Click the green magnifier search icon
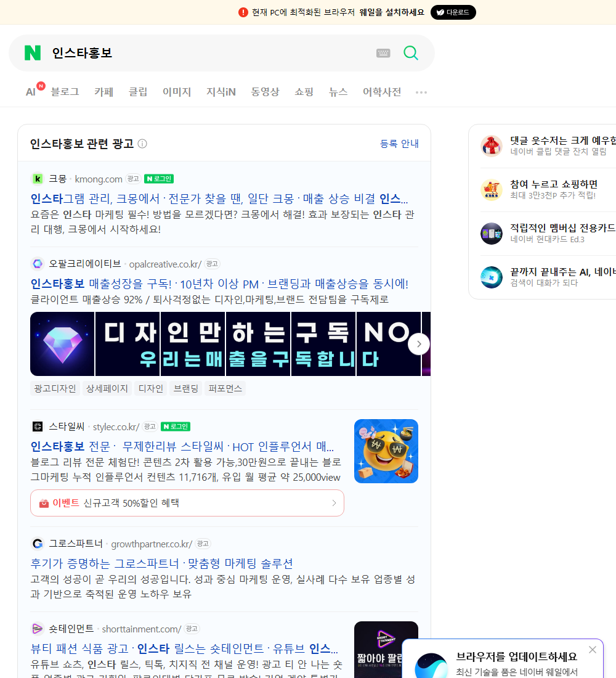The height and width of the screenshot is (678, 616). 411,53
